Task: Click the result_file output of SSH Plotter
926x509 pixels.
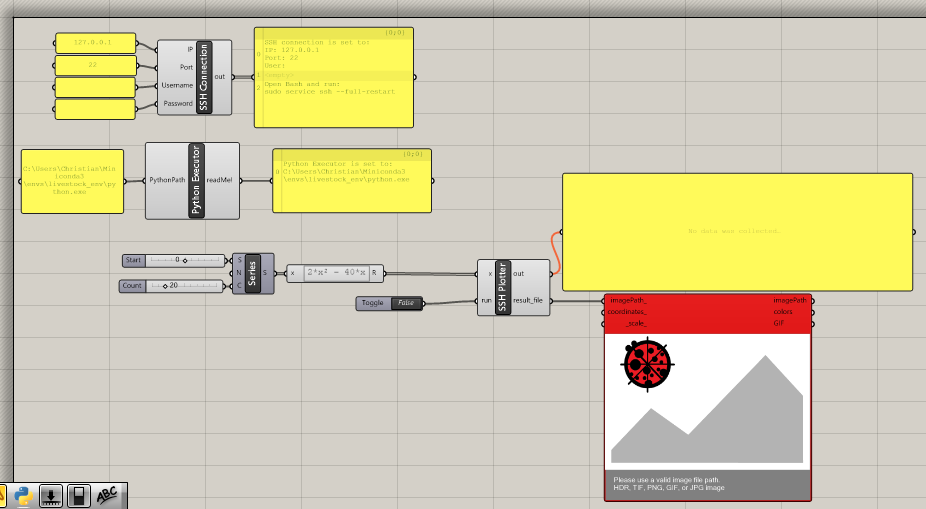Action: tap(527, 301)
